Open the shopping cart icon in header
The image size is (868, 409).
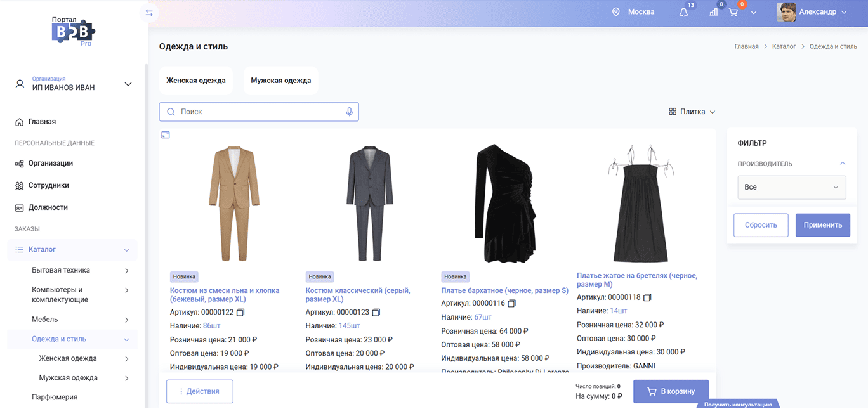(733, 12)
